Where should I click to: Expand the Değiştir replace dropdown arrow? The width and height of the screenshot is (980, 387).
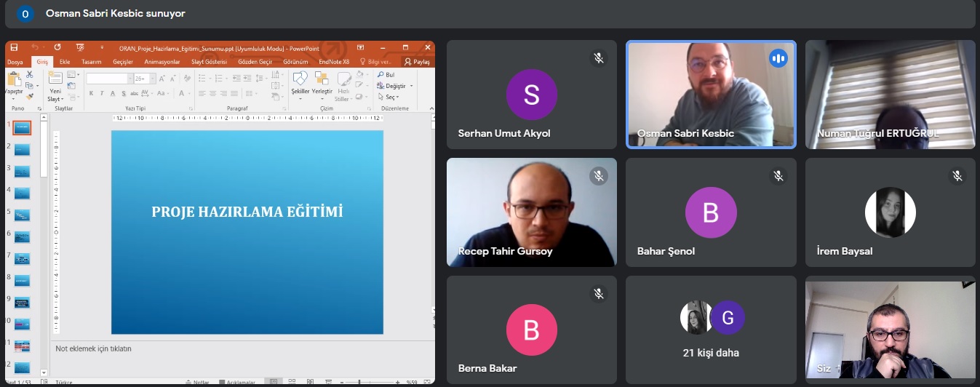click(411, 86)
